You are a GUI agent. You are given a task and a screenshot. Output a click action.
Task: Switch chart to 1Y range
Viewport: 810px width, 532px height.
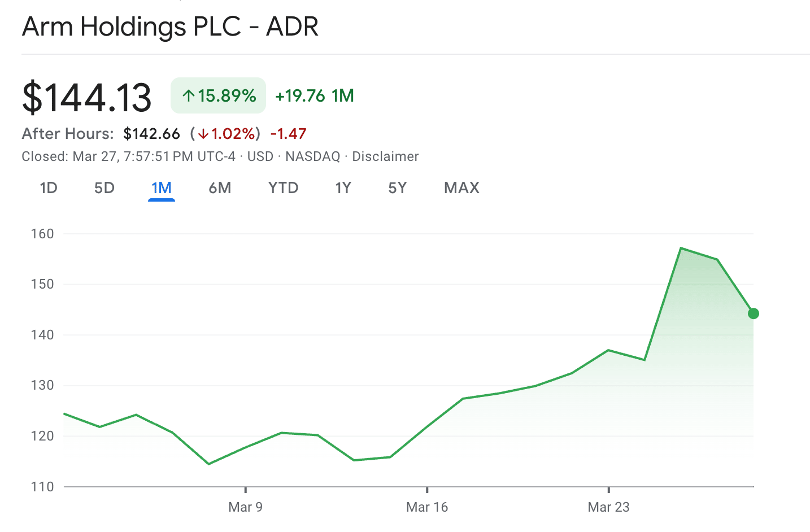pos(343,188)
